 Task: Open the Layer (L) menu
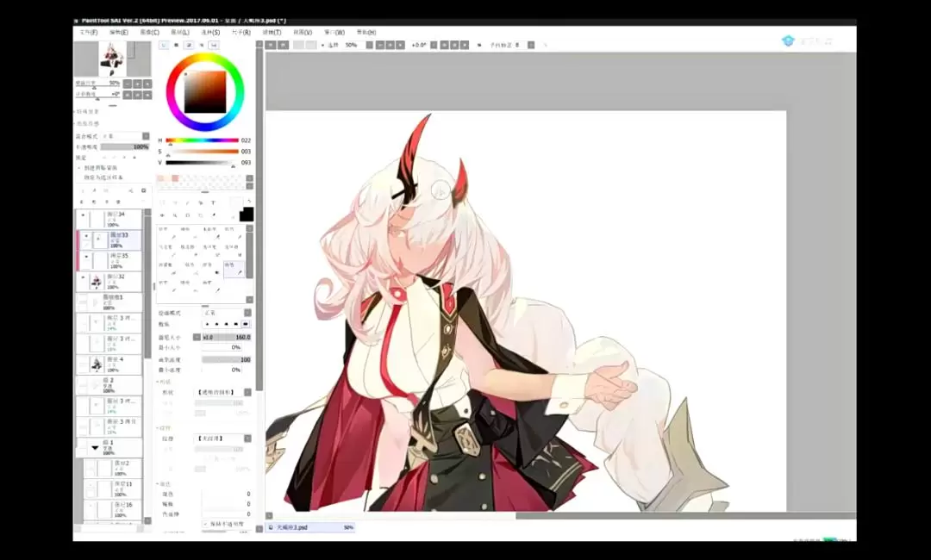[180, 32]
